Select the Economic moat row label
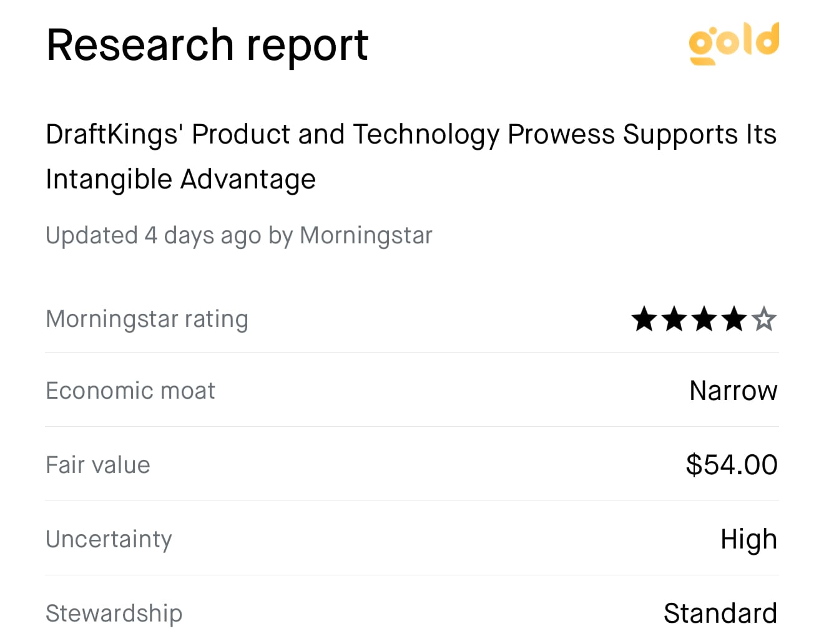This screenshot has width=824, height=644. point(130,391)
